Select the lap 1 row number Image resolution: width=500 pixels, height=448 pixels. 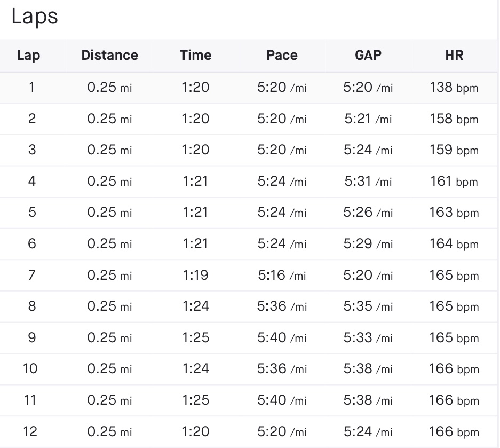(31, 87)
